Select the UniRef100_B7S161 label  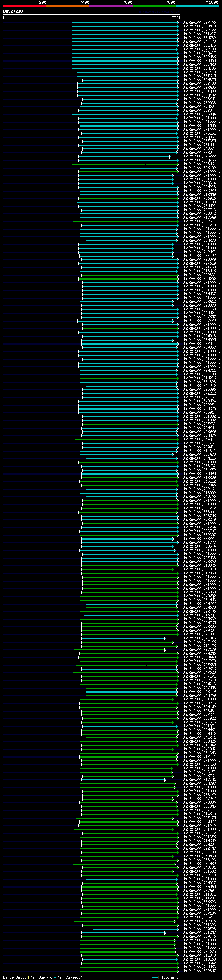click(x=199, y=133)
